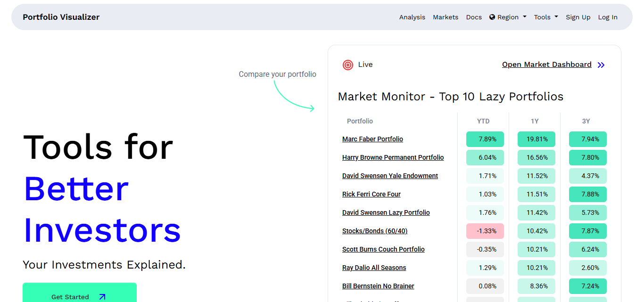This screenshot has height=302, width=644.
Task: Click the arrow icon on Get Started
Action: pos(102,297)
